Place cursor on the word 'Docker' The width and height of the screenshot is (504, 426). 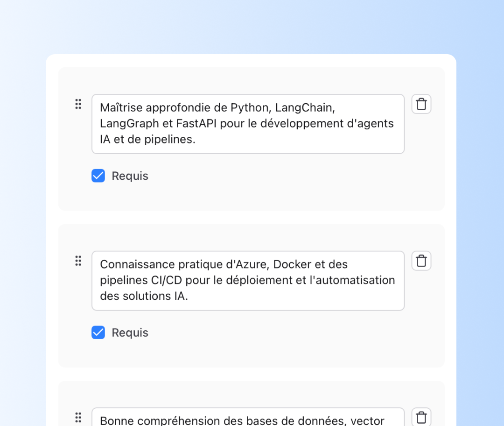[292, 264]
